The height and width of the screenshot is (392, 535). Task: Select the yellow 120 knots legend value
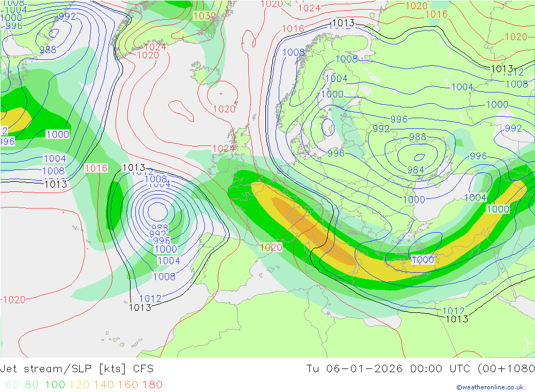pos(80,385)
